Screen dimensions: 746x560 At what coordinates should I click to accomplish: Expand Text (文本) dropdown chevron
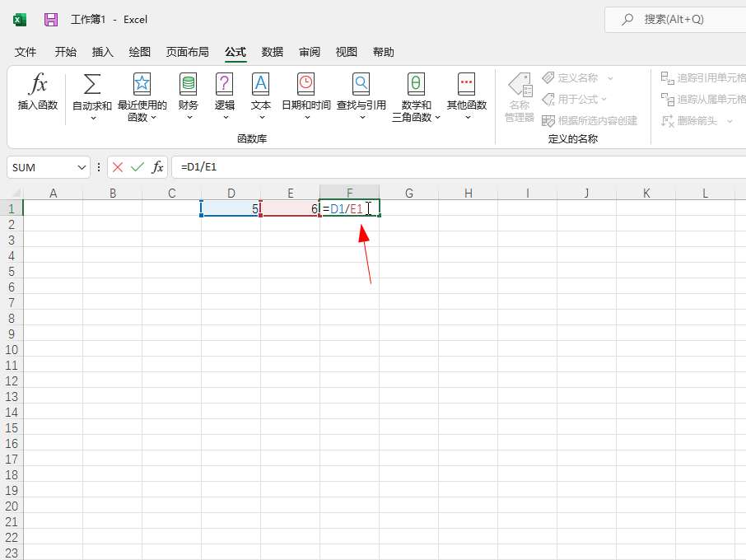[x=262, y=118]
